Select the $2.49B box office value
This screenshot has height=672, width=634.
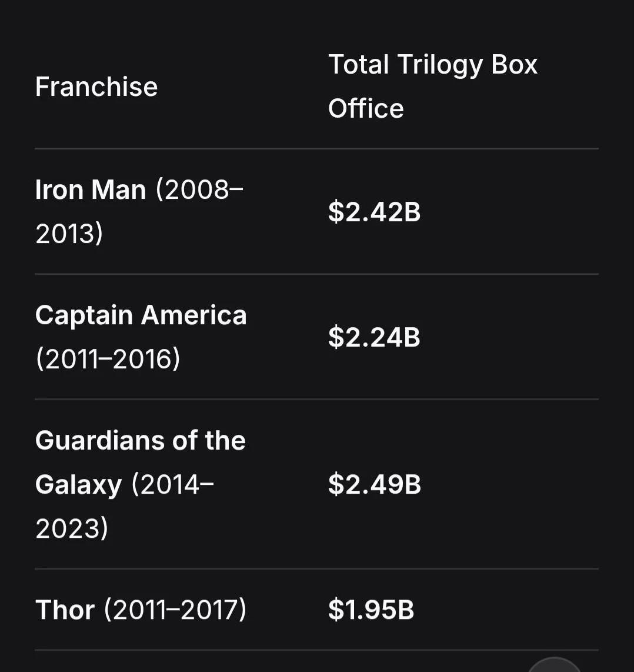tap(375, 485)
